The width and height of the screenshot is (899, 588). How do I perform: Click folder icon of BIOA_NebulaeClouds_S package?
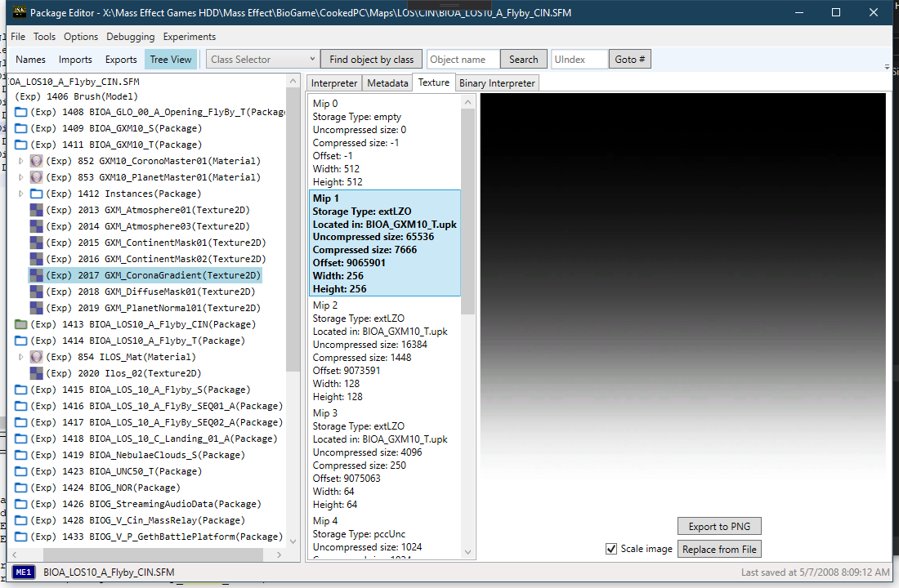point(20,455)
